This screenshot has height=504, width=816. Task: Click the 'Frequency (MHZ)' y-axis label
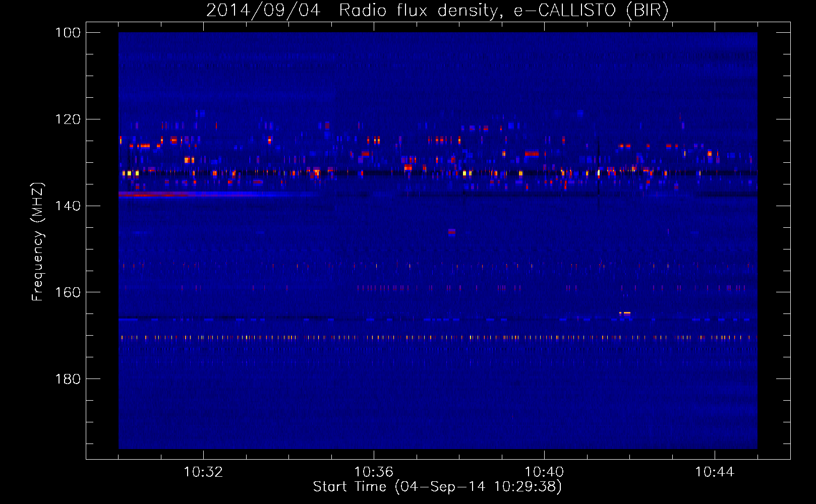pyautogui.click(x=38, y=241)
